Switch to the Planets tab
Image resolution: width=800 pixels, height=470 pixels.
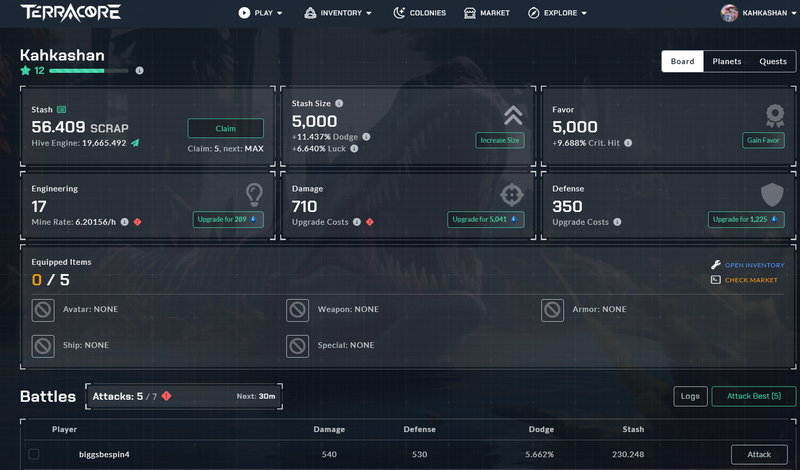[x=726, y=61]
